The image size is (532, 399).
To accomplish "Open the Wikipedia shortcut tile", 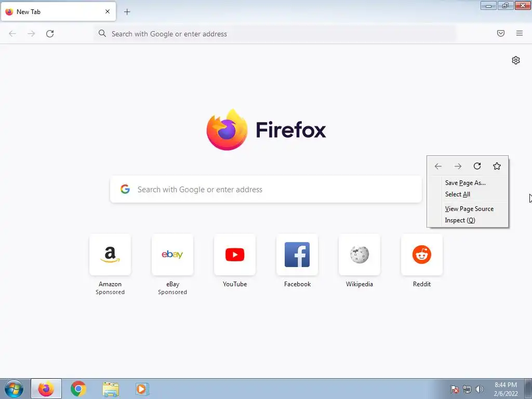I will click(x=360, y=255).
